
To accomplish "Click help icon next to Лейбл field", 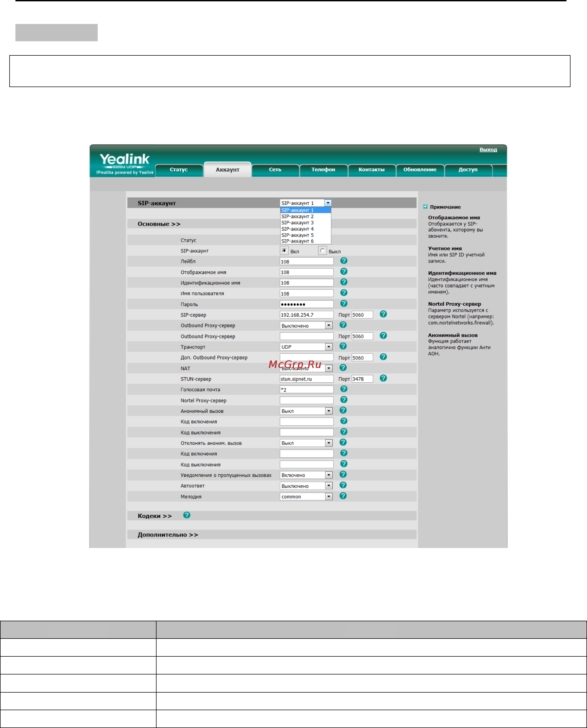I will pyautogui.click(x=343, y=261).
